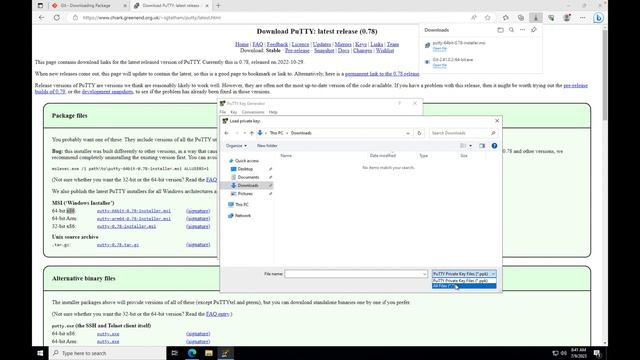Pin the Edge Downloads panel
640x360 pixels.
(x=534, y=30)
